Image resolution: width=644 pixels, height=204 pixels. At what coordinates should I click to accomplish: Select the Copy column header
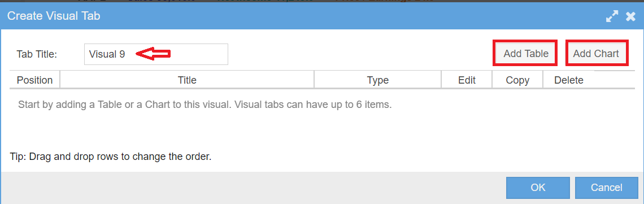tap(517, 80)
